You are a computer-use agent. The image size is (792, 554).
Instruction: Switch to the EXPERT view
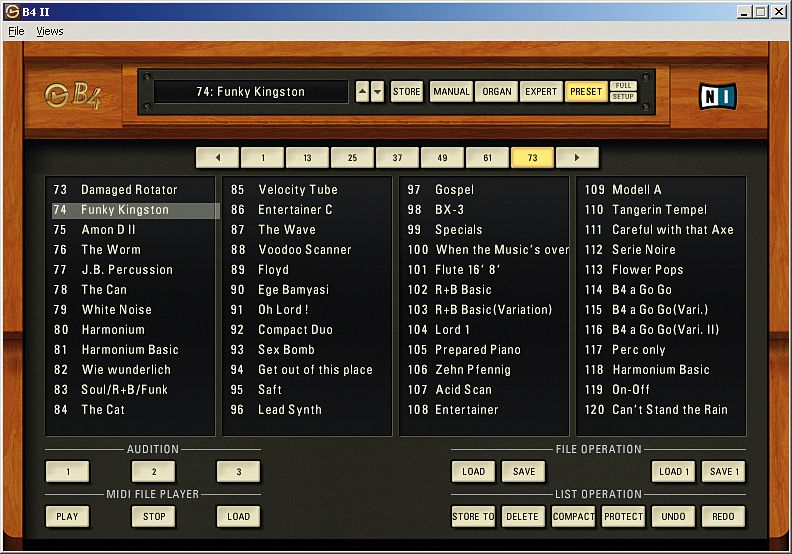coord(540,92)
